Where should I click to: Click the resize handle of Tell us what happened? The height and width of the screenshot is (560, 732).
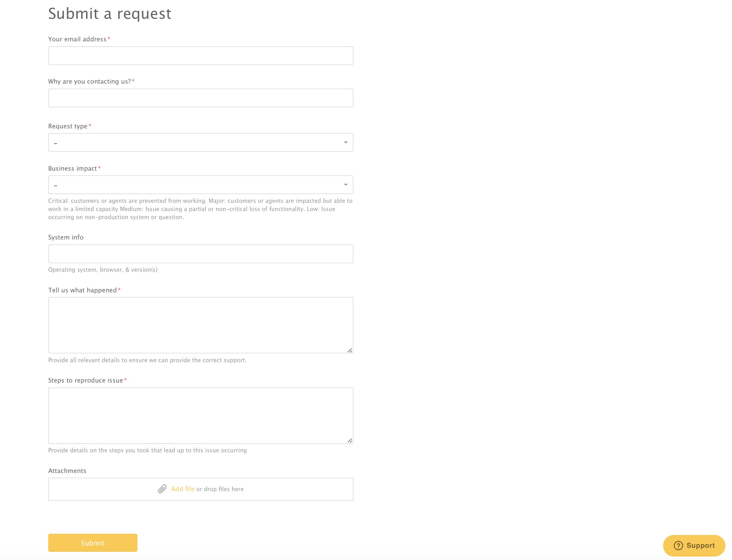[350, 350]
